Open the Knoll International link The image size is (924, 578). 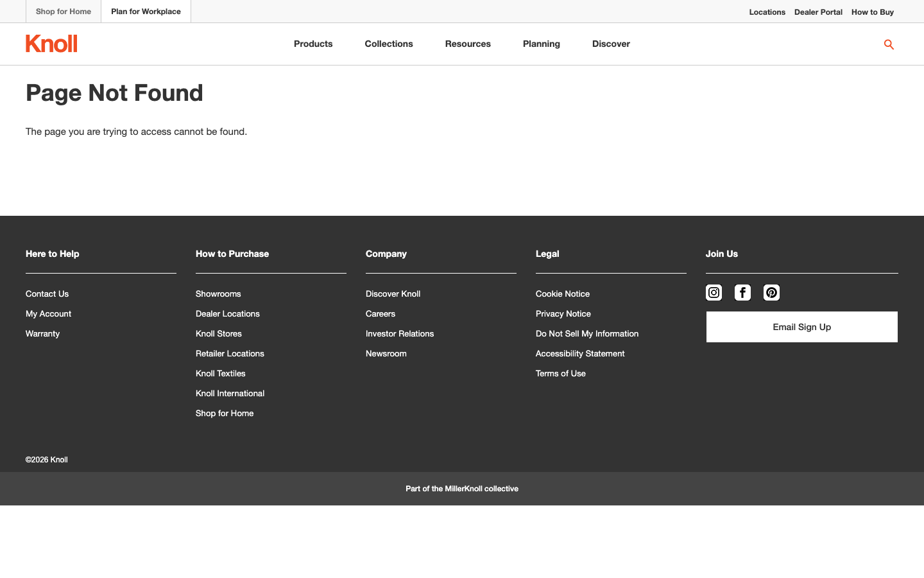(230, 394)
